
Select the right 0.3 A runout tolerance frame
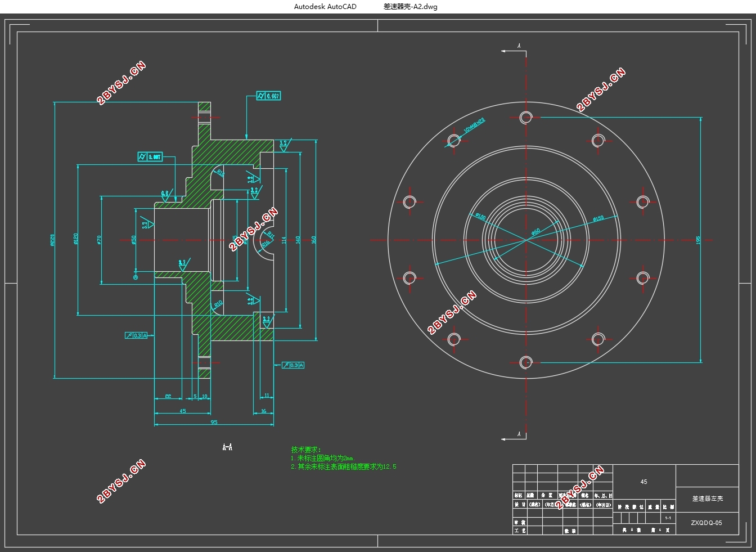pos(293,365)
